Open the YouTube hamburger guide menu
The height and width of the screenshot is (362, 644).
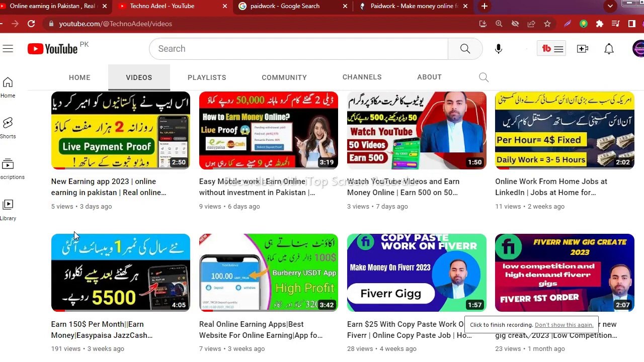8,49
